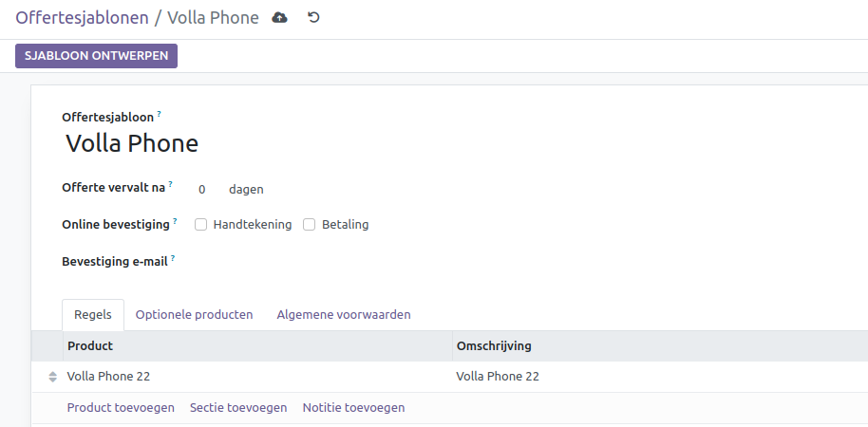This screenshot has height=427, width=868.
Task: Click Product toevoegen link
Action: pos(121,408)
